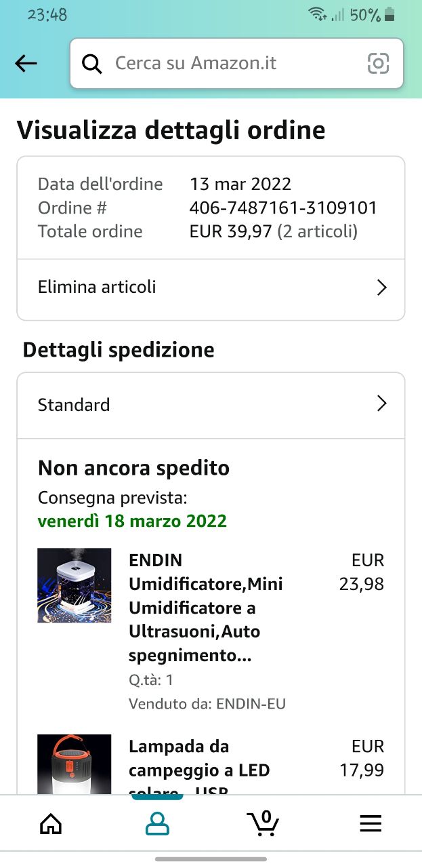Tap the Wi-Fi status icon

point(316,14)
